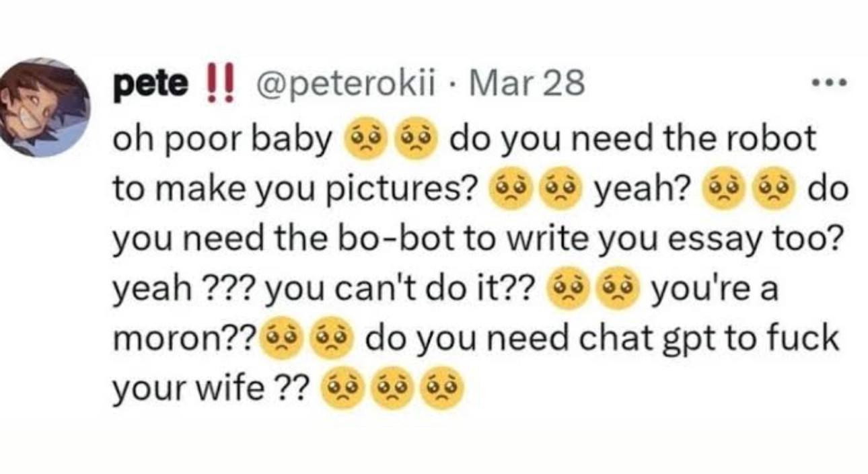The width and height of the screenshot is (868, 474).
Task: Click the red double exclamation mark emoji
Action: [214, 85]
